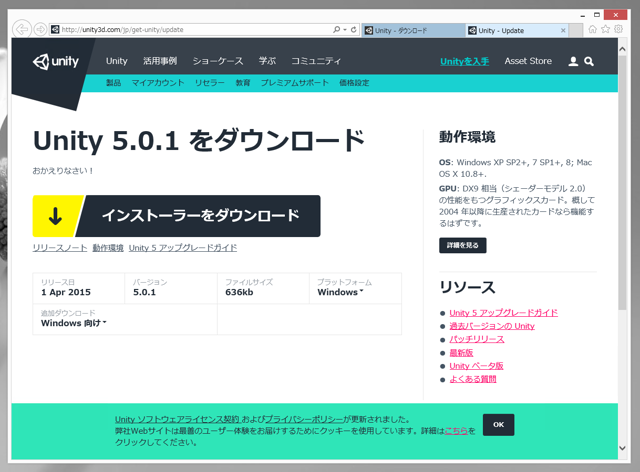Open the 学ぶ navigation item

point(267,61)
